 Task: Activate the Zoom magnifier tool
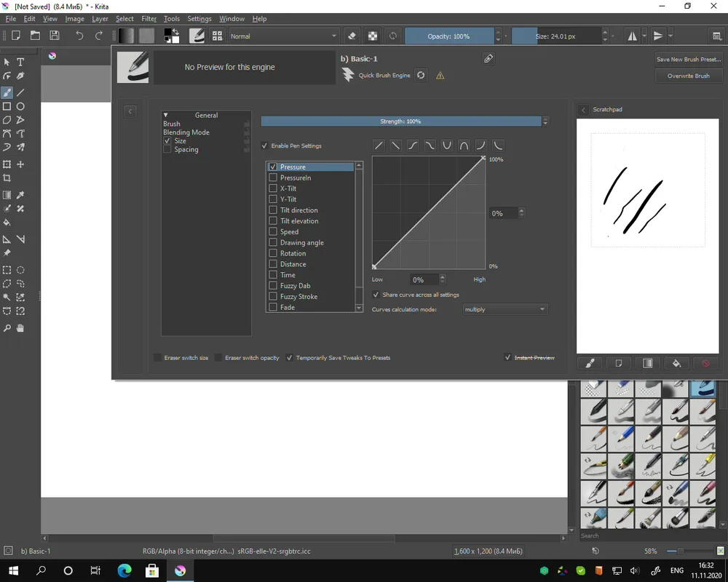coord(7,328)
